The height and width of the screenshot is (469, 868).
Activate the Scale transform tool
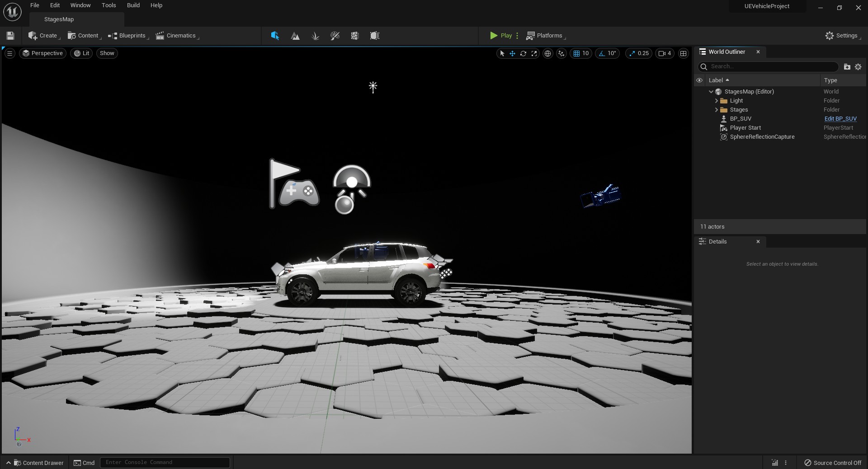pyautogui.click(x=534, y=53)
